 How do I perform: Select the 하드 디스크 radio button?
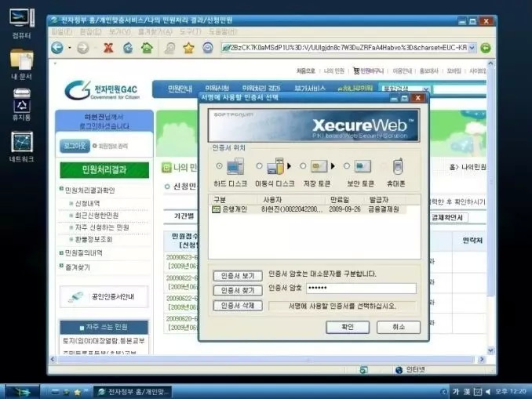tap(219, 165)
